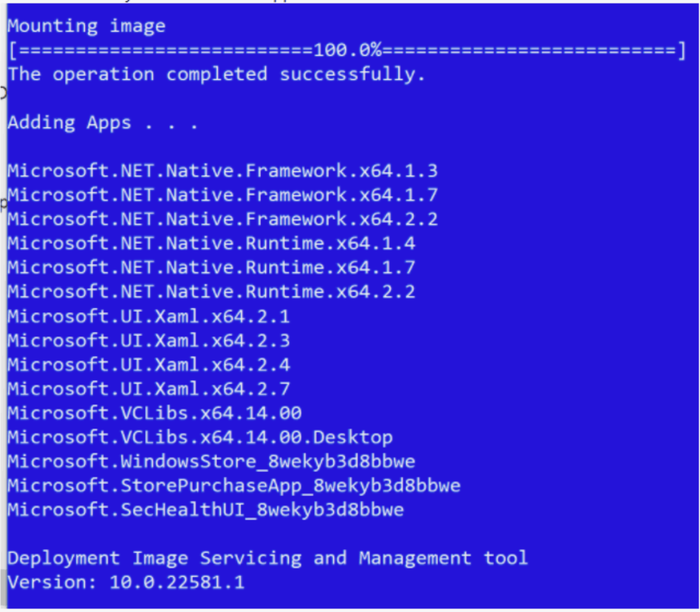Click 'The operation completed successfully.' line
Viewport: 700px width, 612px height.
(x=217, y=74)
